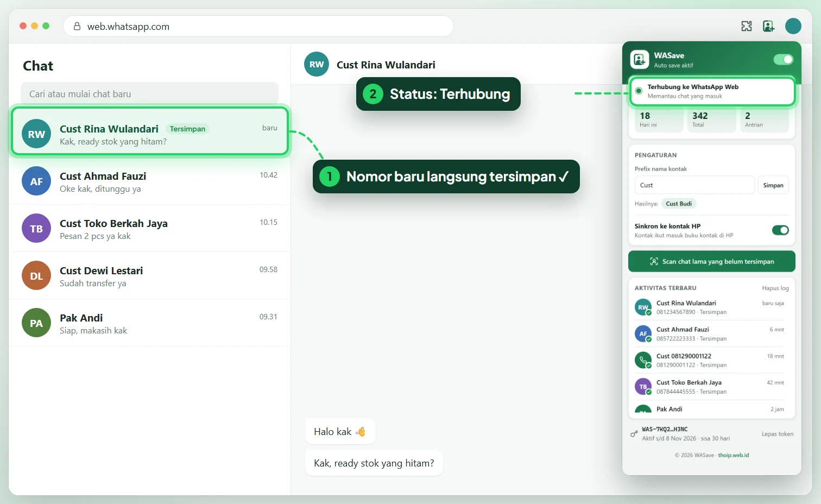This screenshot has width=821, height=504.
Task: Click the RW avatar in Aktivitas Terbaru
Action: (x=643, y=307)
